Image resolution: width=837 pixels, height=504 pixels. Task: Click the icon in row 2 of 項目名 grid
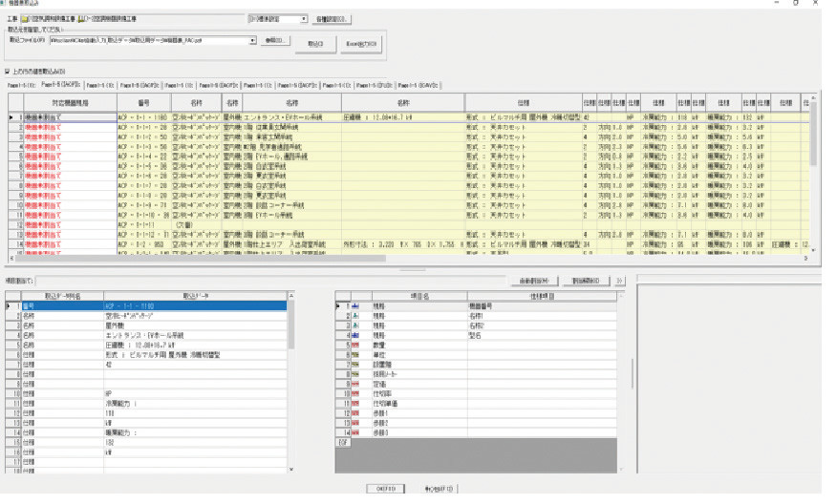(x=355, y=316)
